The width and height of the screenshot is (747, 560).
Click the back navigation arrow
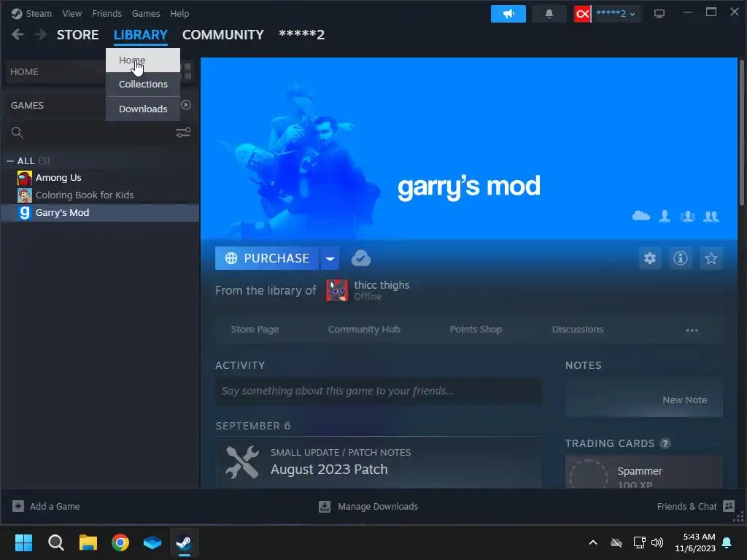[18, 34]
